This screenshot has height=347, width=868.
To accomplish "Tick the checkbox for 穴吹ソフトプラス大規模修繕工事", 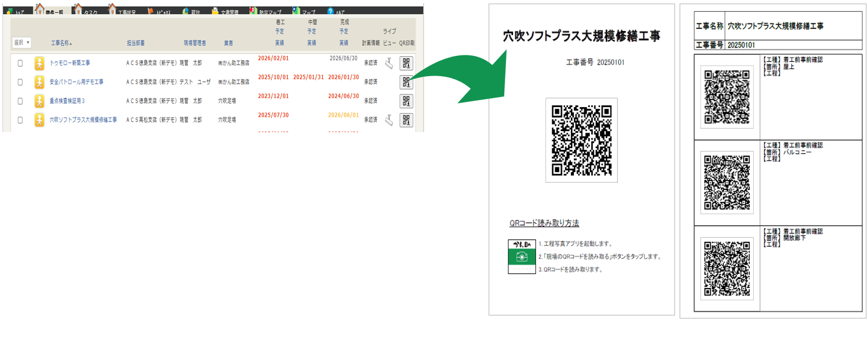I will point(20,120).
